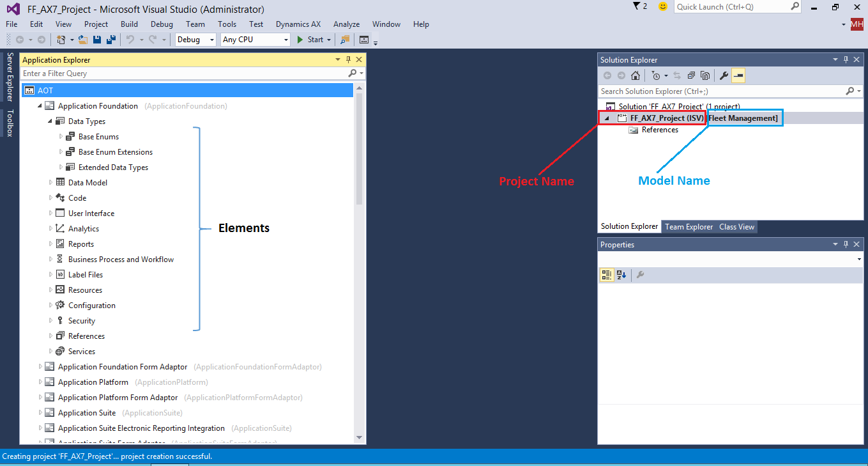Collapse the Application Foundation node
Viewport: 868px width, 466px height.
pyautogui.click(x=40, y=106)
